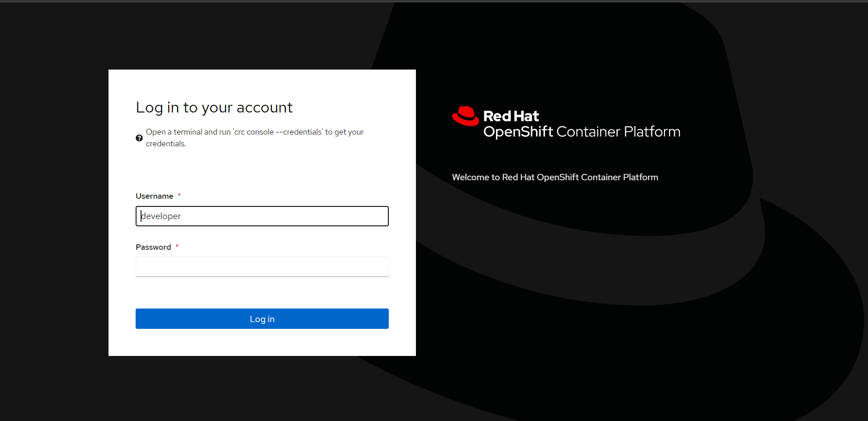868x421 pixels.
Task: Click the 'crc console --credentials' command text
Action: [x=278, y=132]
